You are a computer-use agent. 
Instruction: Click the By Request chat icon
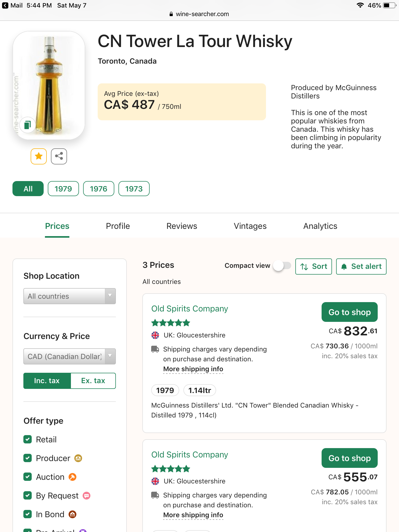click(87, 496)
